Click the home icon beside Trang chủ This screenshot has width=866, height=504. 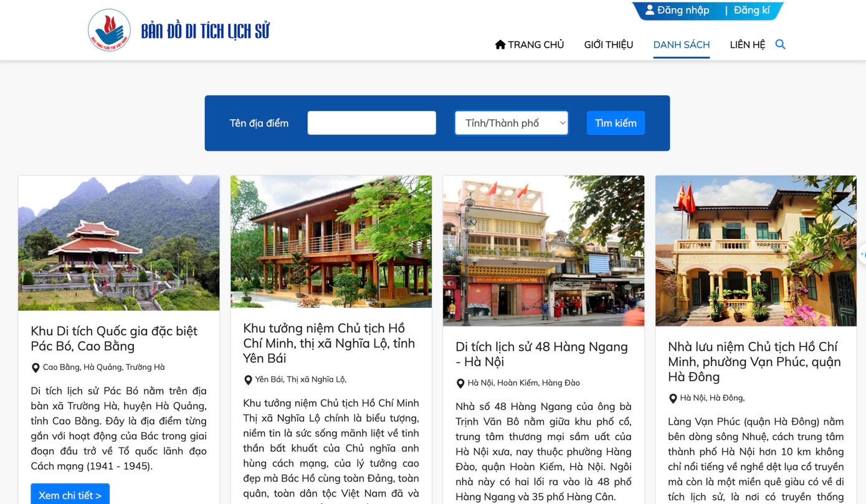[x=500, y=44]
